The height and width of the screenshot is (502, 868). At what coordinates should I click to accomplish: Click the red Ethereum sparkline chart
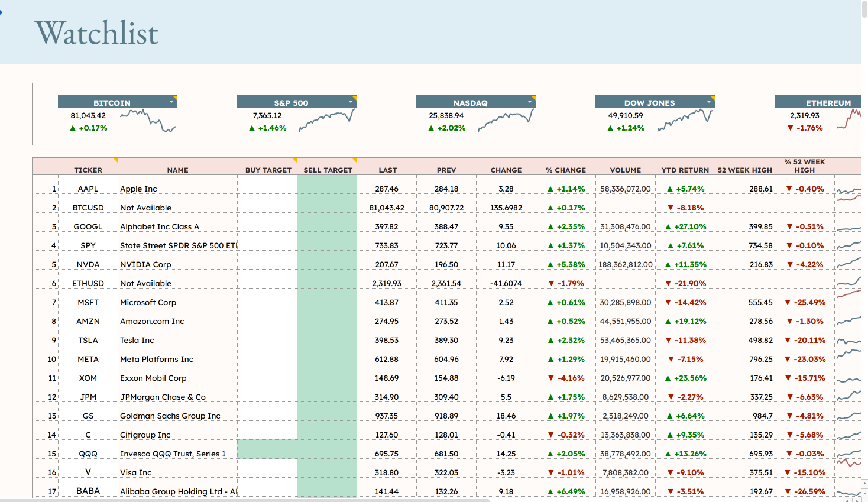coord(848,120)
